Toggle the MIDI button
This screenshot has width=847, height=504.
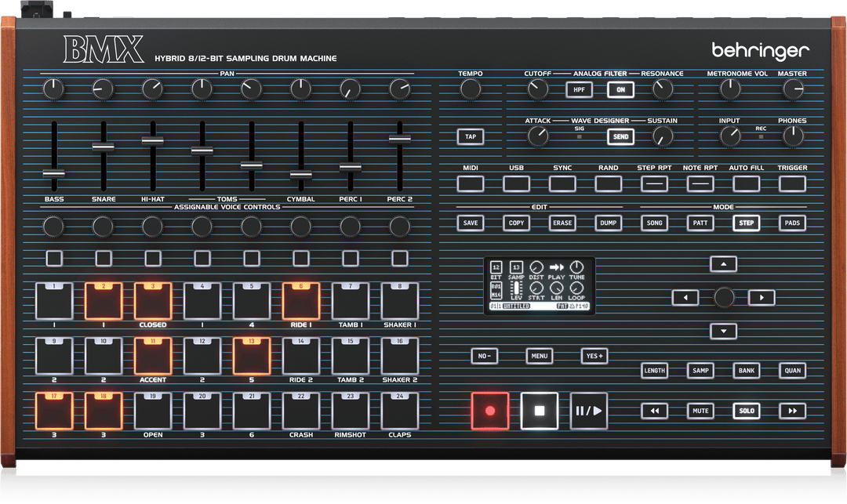[x=471, y=184]
